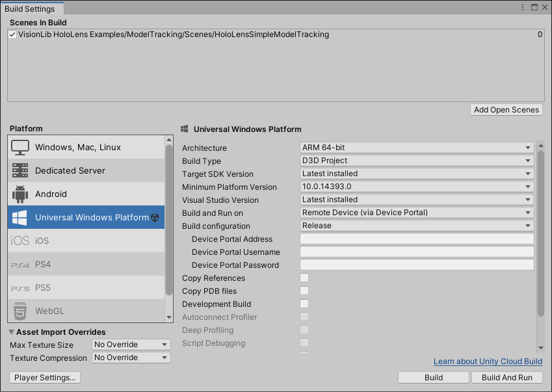Image resolution: width=552 pixels, height=392 pixels.
Task: Open the Max Texture Size dropdown
Action: pyautogui.click(x=131, y=345)
